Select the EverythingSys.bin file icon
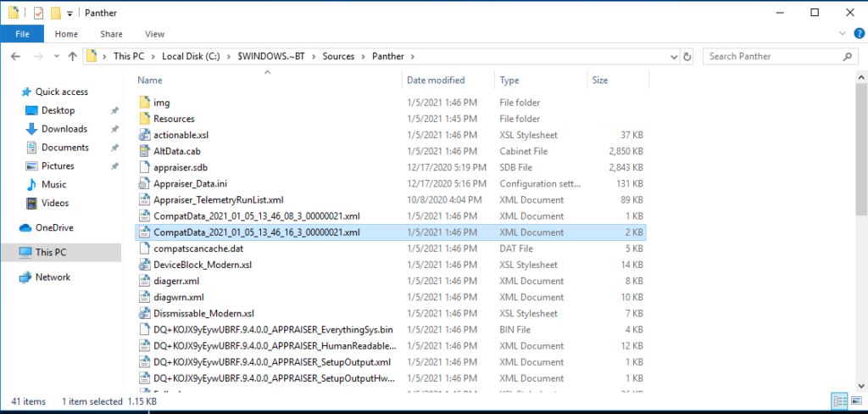 (144, 330)
